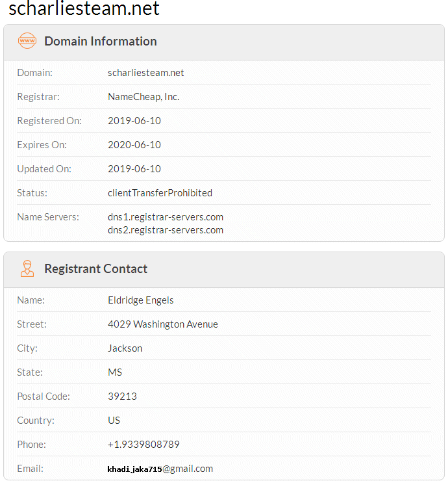Click the state value MS
The width and height of the screenshot is (448, 481).
tap(115, 372)
